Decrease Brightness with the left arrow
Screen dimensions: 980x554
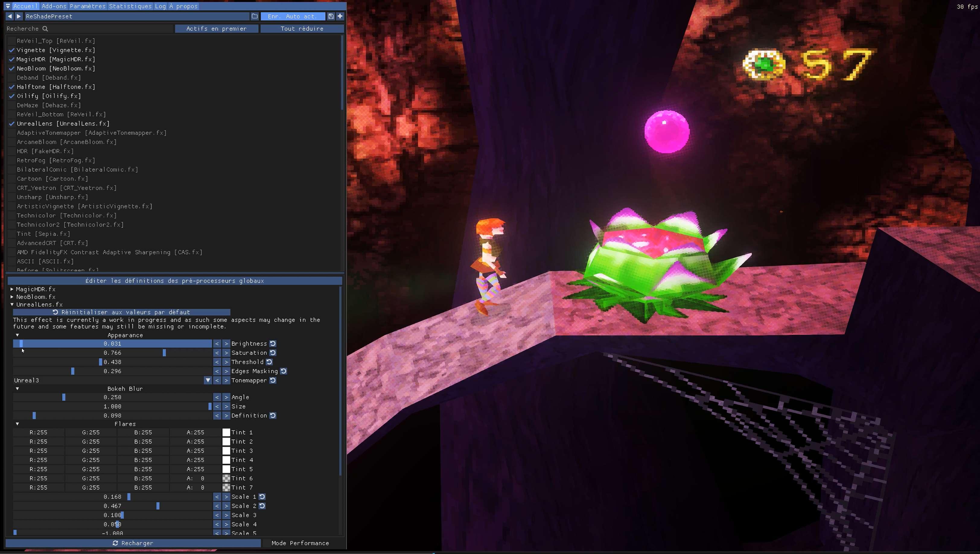pyautogui.click(x=217, y=344)
